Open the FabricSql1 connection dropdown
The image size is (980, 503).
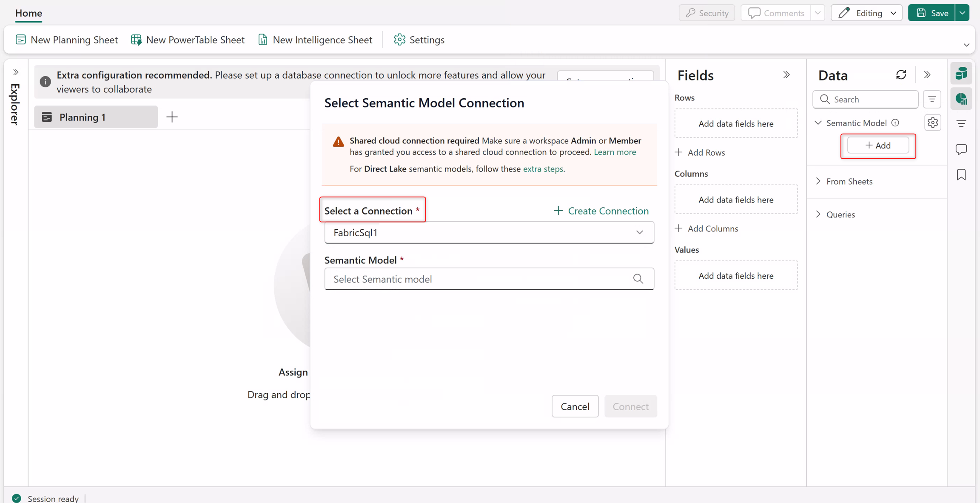point(489,232)
